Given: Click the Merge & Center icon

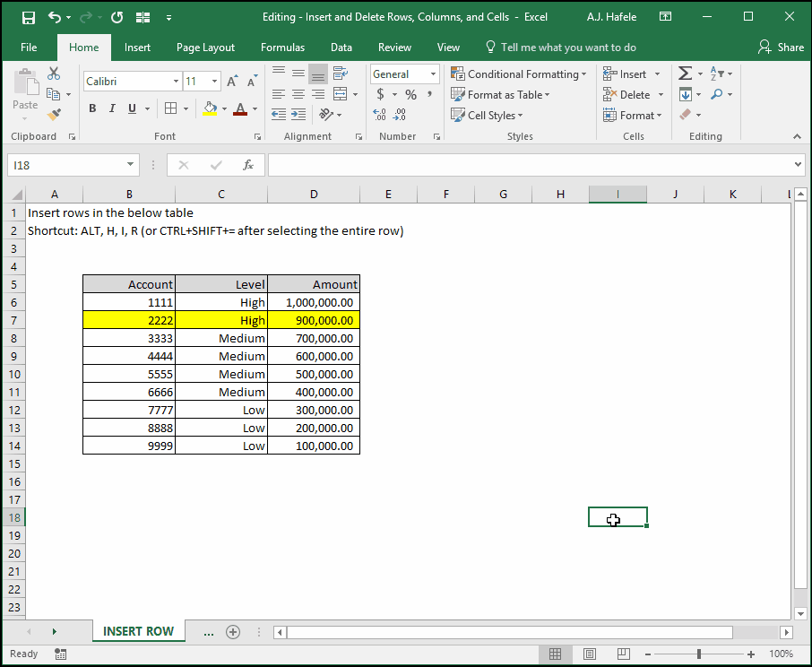Looking at the screenshot, I should 341,94.
